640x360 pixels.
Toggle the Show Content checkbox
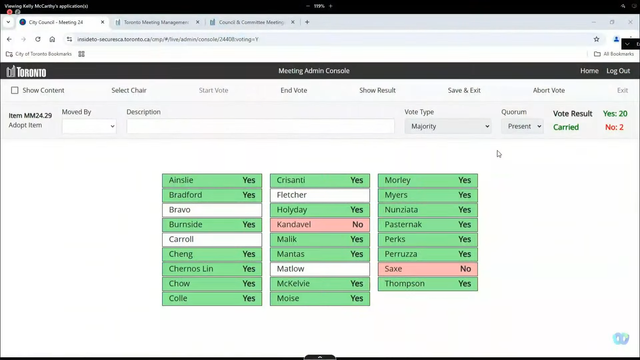click(x=15, y=90)
